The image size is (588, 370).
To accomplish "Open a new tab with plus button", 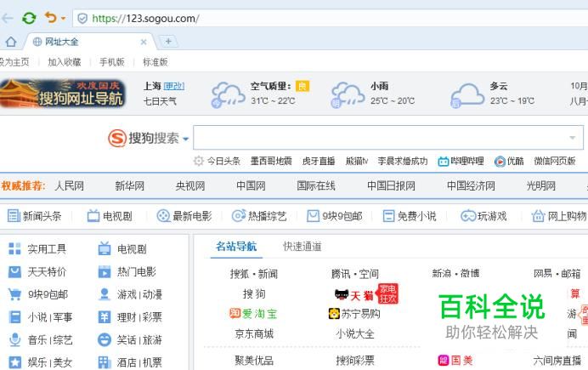I will (x=168, y=42).
